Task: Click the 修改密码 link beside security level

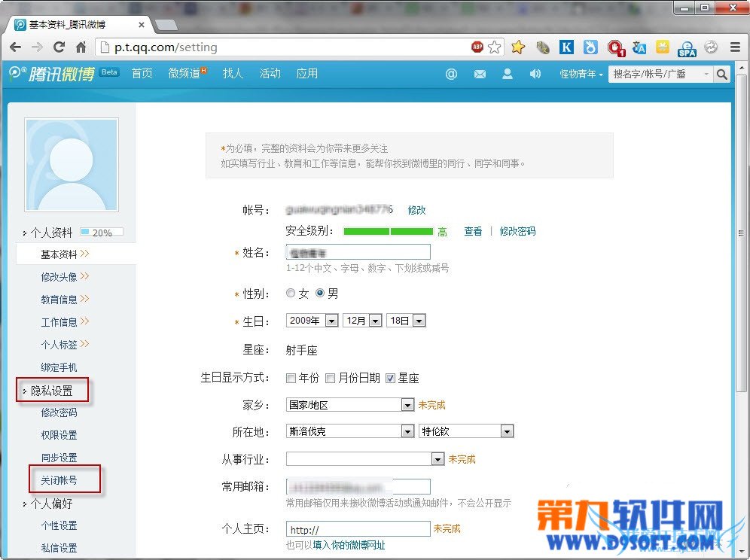Action: click(517, 232)
